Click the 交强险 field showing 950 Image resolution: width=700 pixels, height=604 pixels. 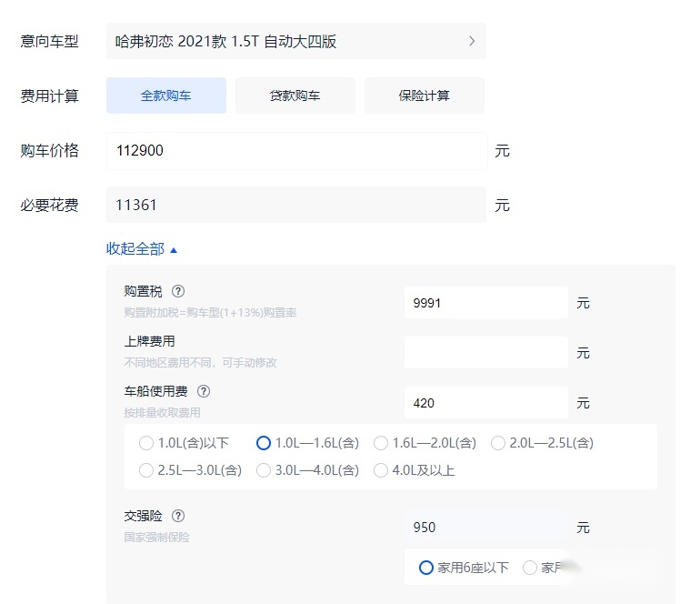coord(486,528)
